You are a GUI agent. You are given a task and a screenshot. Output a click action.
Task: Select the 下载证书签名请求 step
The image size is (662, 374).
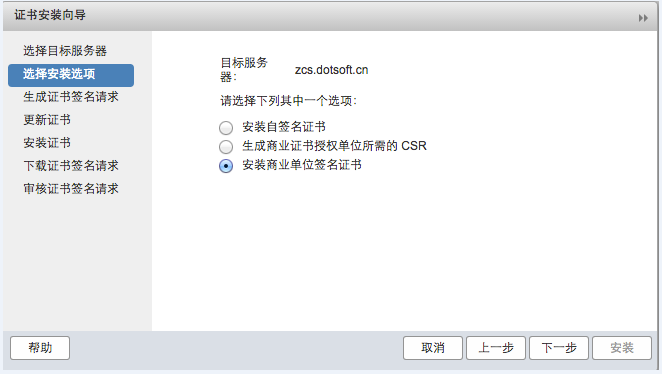click(71, 165)
